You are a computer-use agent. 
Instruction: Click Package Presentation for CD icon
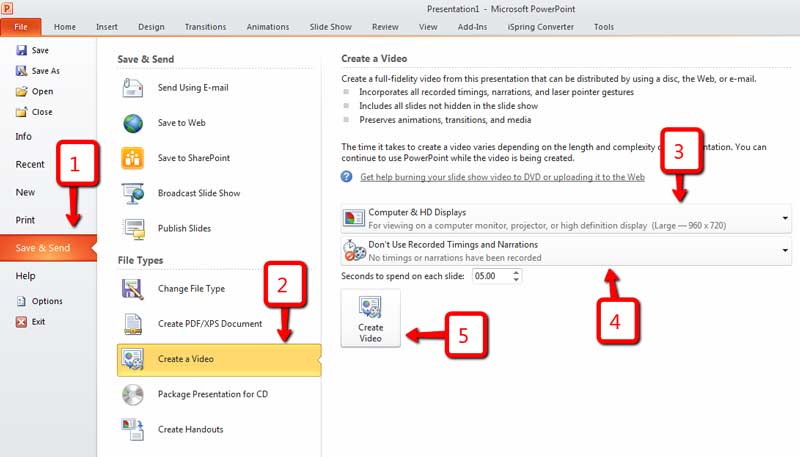pos(133,394)
